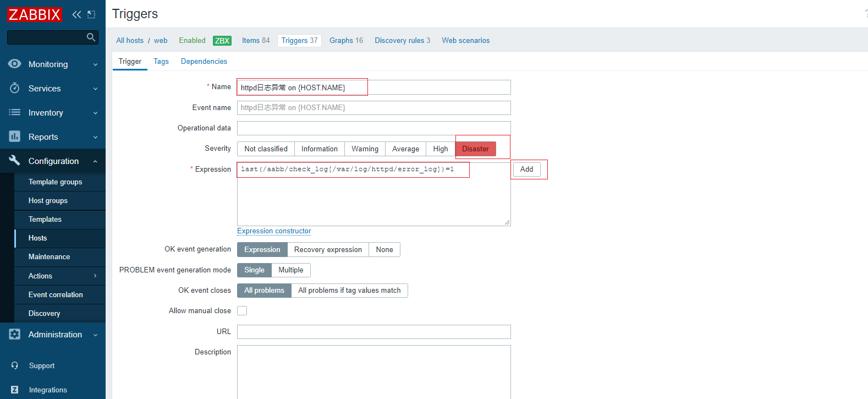Click the green ZBX availability badge
This screenshot has height=399, width=868.
coord(222,41)
